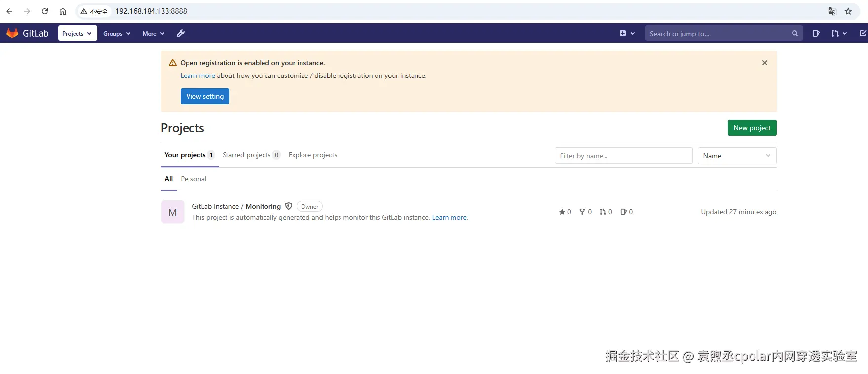Viewport: 868px width, 374px height.
Task: Click the GitLab fox logo
Action: (x=12, y=33)
